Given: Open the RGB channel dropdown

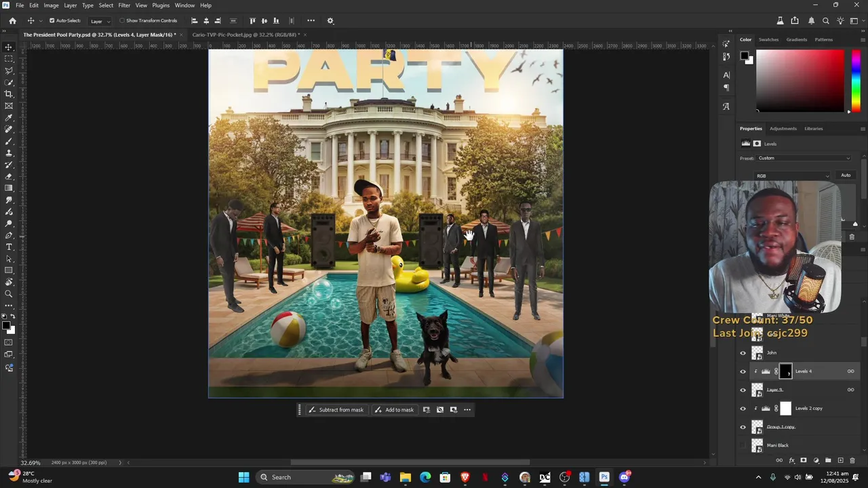Looking at the screenshot, I should [793, 176].
